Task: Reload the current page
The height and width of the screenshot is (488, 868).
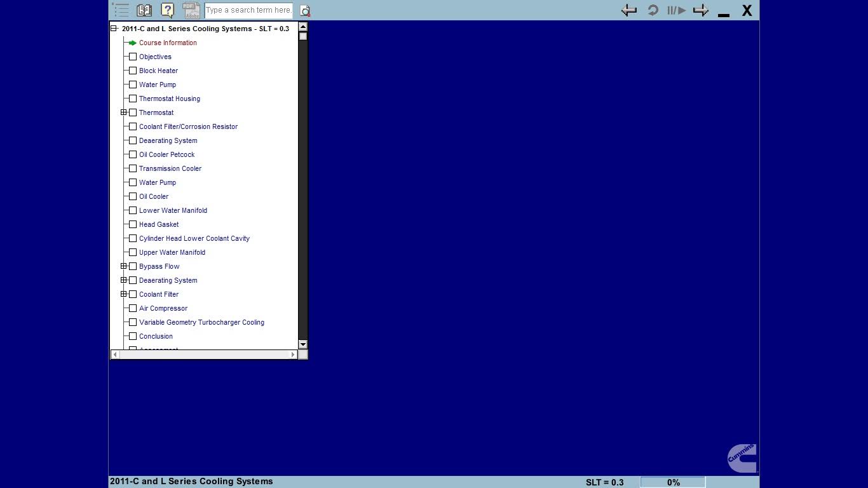Action: pos(653,10)
